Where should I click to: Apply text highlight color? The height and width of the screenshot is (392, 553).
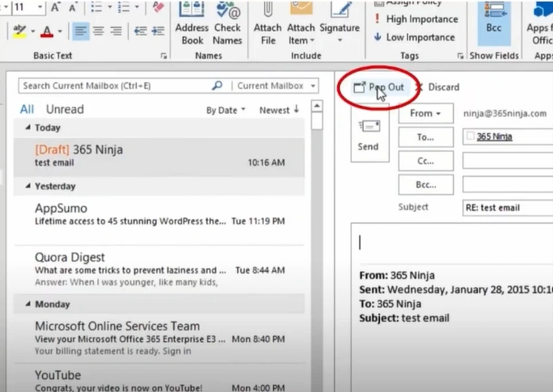point(19,31)
